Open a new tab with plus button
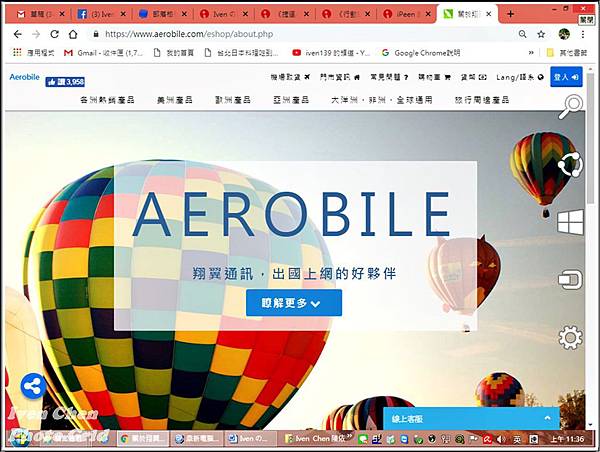 coord(510,14)
